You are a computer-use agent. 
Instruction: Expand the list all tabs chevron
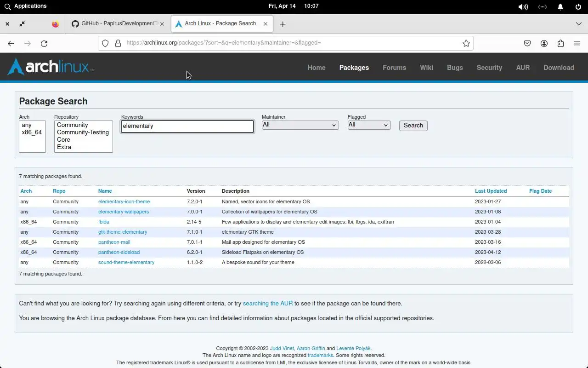click(578, 24)
